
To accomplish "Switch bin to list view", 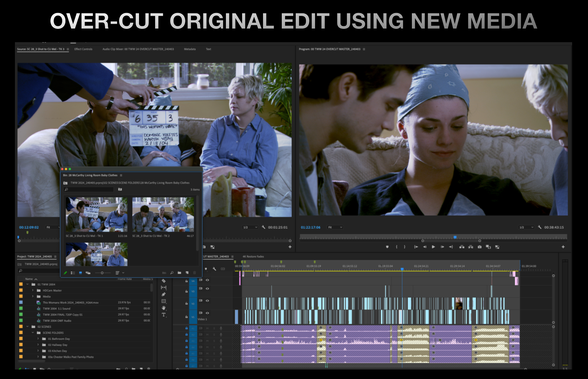I will coord(73,273).
